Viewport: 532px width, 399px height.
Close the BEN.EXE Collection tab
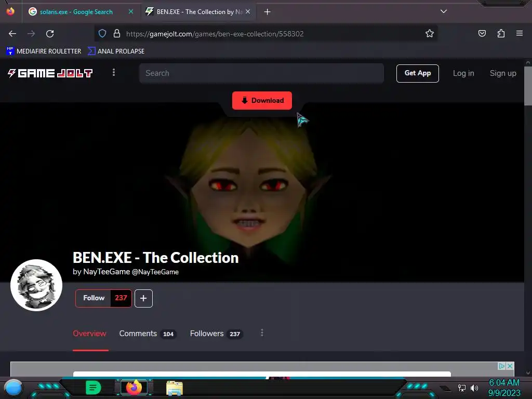click(x=248, y=11)
